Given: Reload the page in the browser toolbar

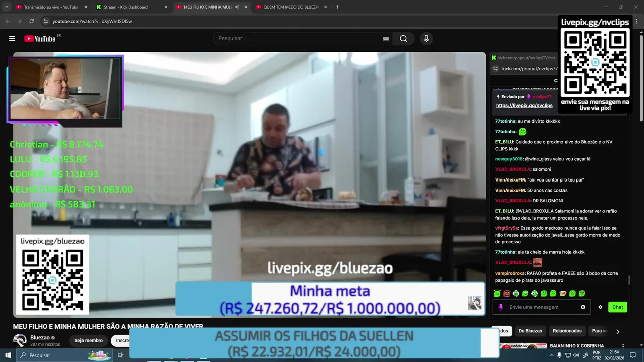Looking at the screenshot, I should pyautogui.click(x=31, y=21).
